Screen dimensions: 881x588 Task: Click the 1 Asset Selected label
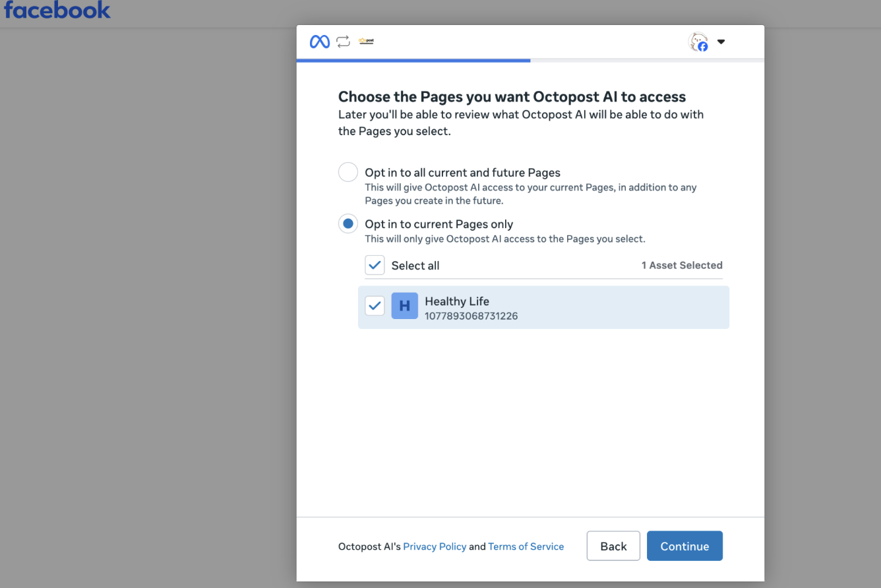pos(682,265)
